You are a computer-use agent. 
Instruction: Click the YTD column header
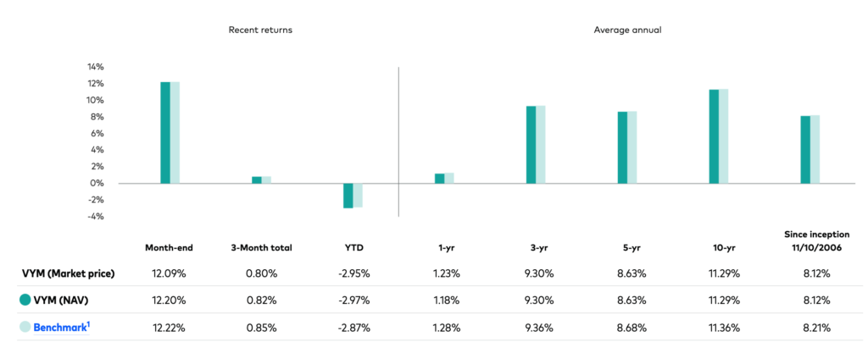tap(353, 248)
